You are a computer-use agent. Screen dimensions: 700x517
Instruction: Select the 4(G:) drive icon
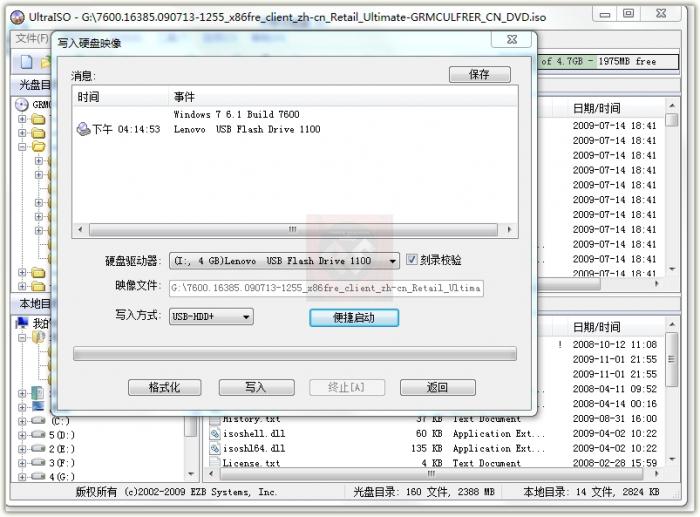tap(39, 476)
